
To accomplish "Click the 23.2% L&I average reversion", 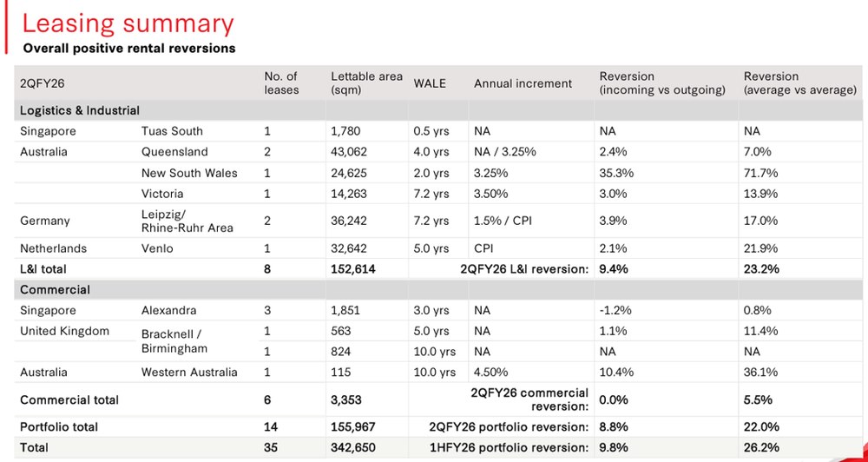I will (x=761, y=269).
